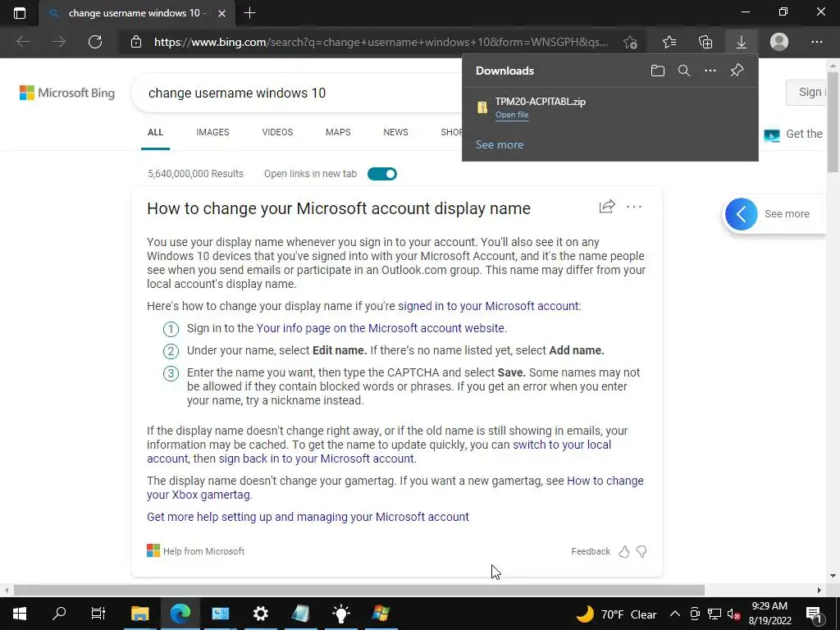Open the Favorites list icon
Screen dimensions: 840x630
(x=669, y=42)
